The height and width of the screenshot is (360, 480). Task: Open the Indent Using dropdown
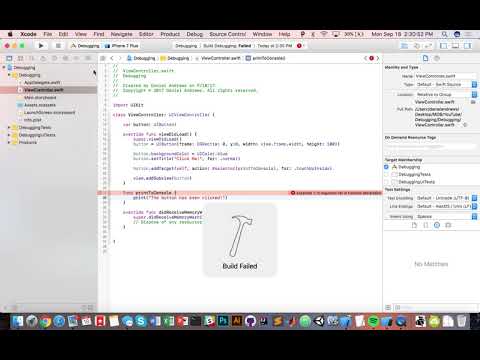[446, 217]
